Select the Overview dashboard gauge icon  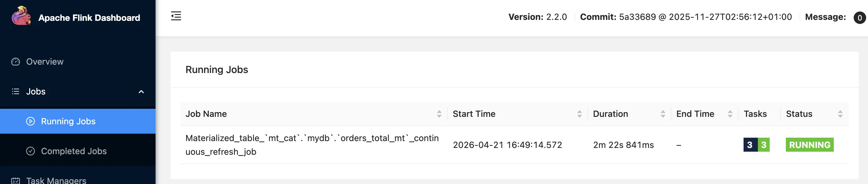point(15,62)
